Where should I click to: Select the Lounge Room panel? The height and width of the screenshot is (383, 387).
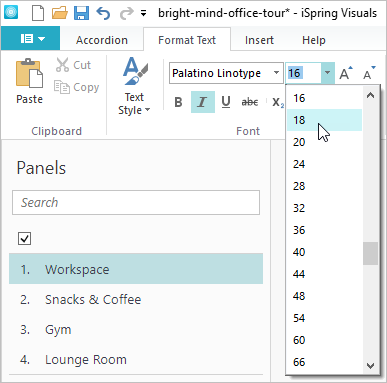pos(136,359)
